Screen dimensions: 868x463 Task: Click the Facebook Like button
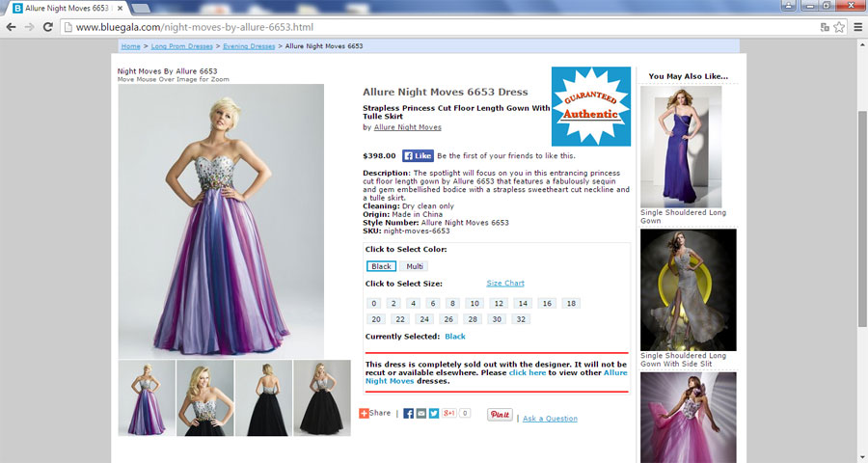pos(417,155)
